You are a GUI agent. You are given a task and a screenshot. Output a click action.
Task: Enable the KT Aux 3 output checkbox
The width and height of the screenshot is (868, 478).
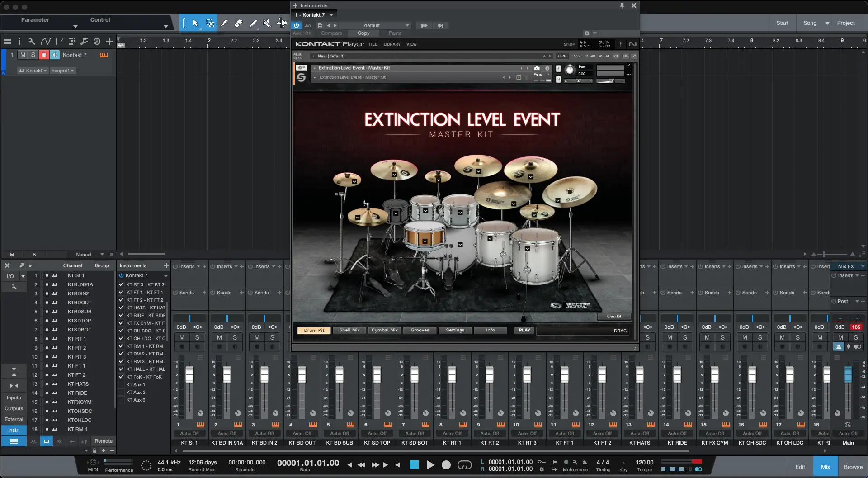[121, 400]
